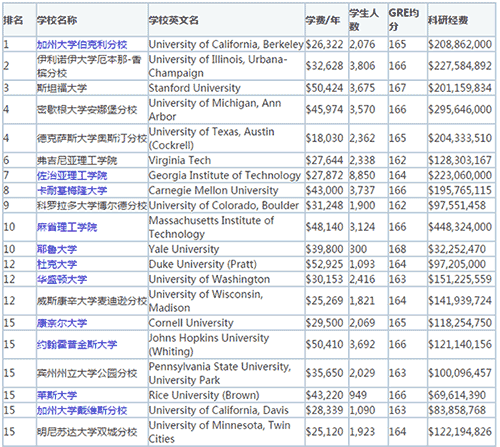The image size is (500, 447).
Task: Click Pennsylvania State University, University Park text
Action: [220, 373]
